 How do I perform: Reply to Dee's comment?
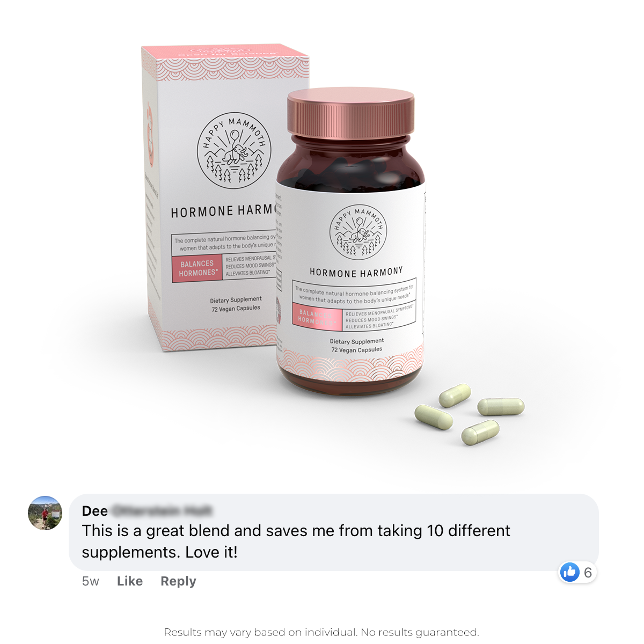pos(178,581)
